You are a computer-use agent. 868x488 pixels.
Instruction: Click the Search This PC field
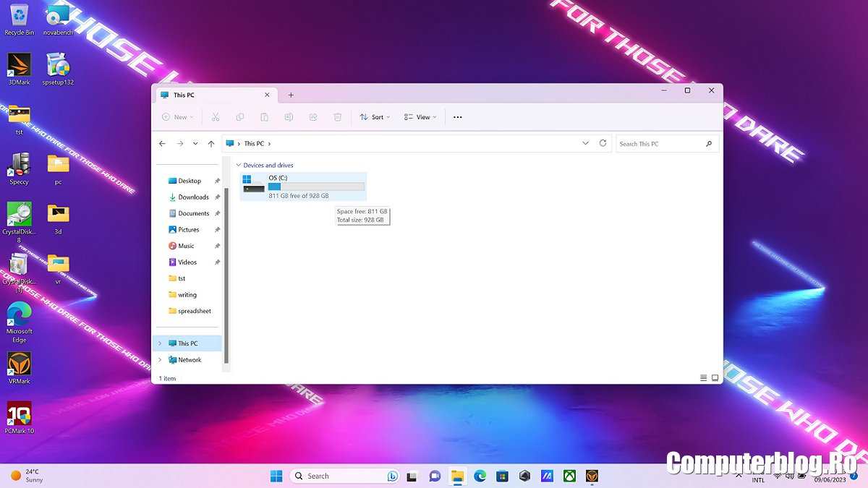coord(660,144)
